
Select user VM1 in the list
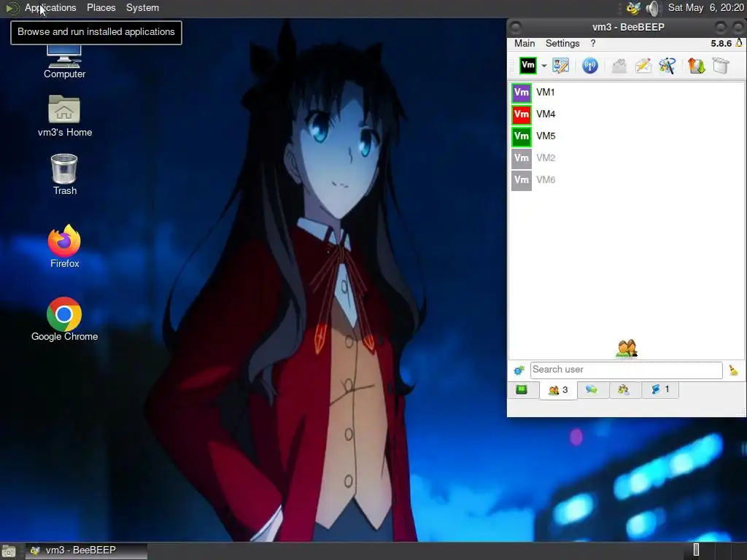pyautogui.click(x=627, y=93)
